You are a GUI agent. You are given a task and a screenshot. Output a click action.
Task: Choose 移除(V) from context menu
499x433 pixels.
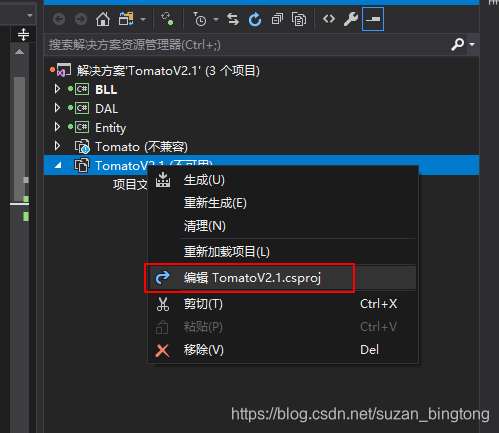[x=283, y=350]
